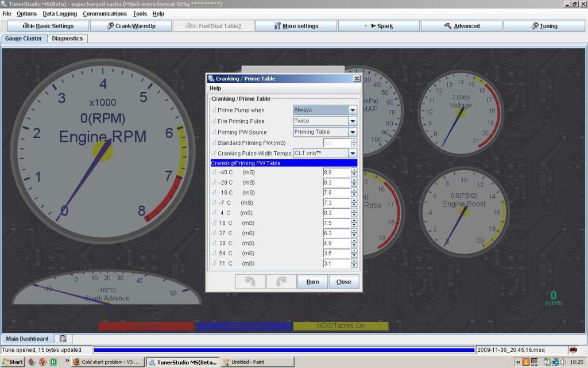588x368 pixels.
Task: Expand the Fire Priming Pulse dropdown
Action: pos(353,121)
